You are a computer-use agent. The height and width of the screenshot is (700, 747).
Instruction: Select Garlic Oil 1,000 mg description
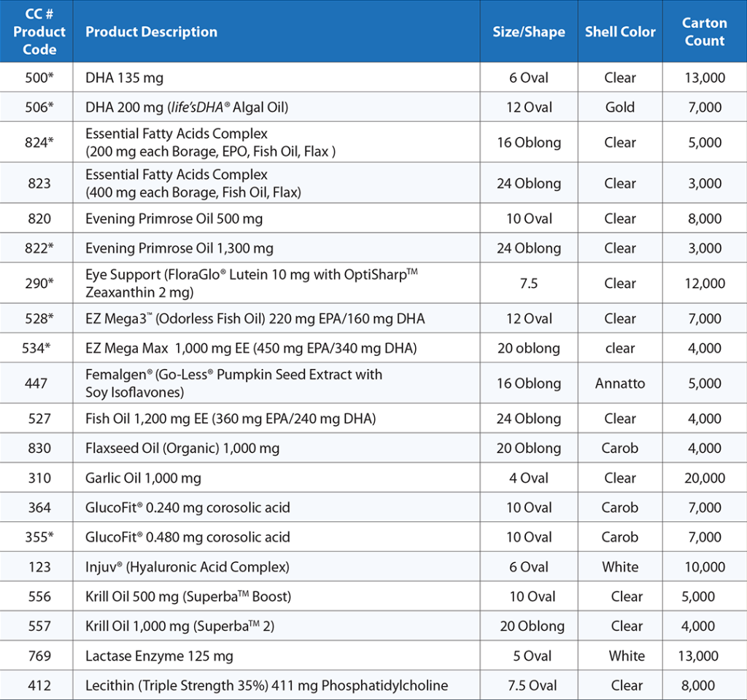pyautogui.click(x=143, y=478)
